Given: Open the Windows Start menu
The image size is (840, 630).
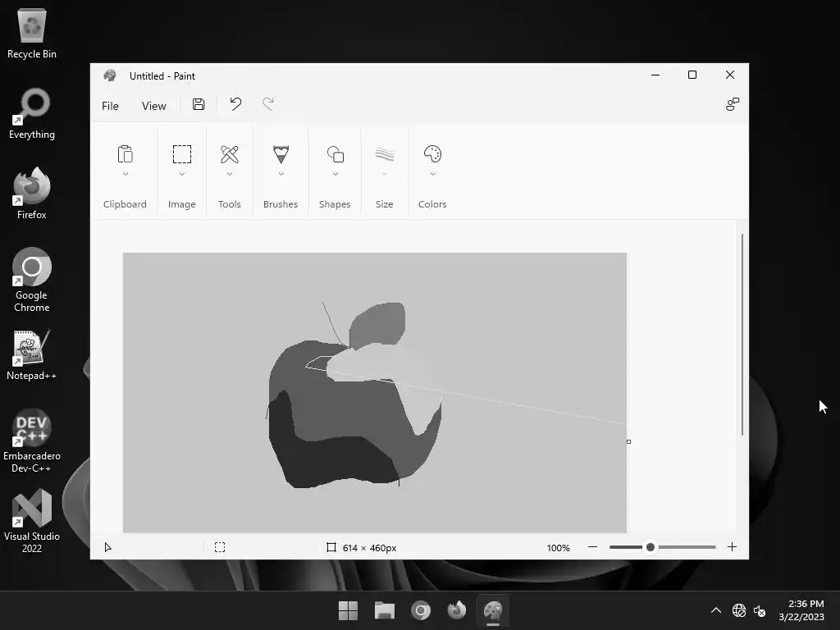Looking at the screenshot, I should coord(348,610).
